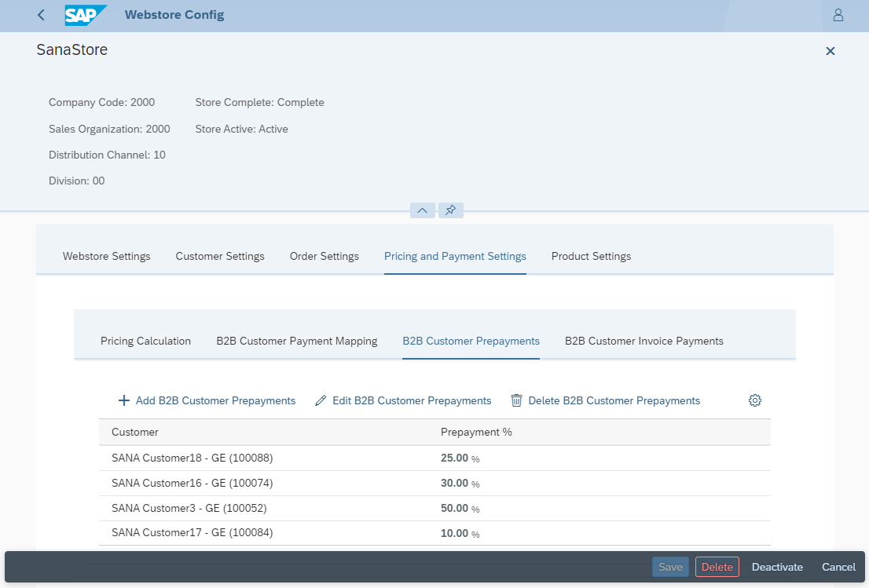Click Distribution Channel: 10 text

[x=107, y=155]
